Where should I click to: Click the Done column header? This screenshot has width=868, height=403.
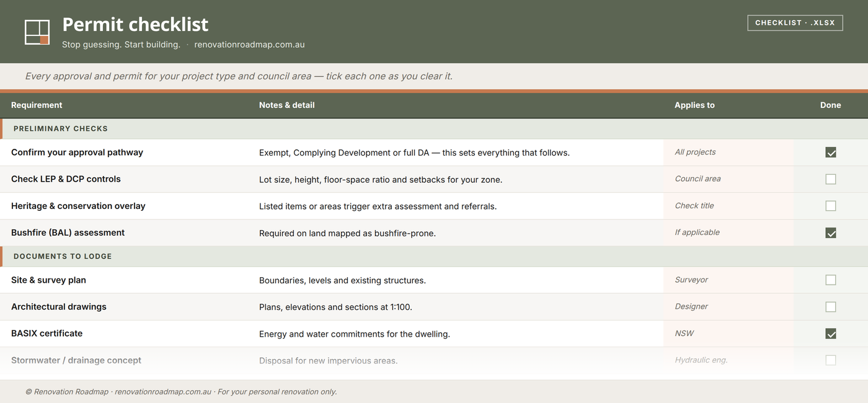click(x=830, y=105)
